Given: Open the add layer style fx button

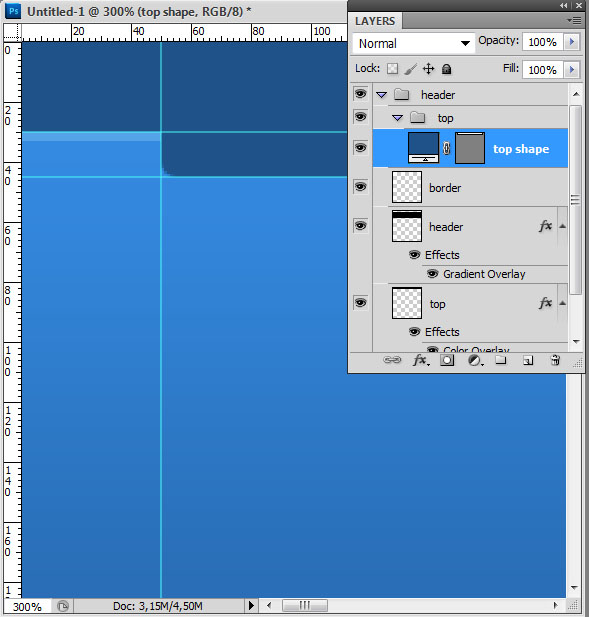Looking at the screenshot, I should (421, 360).
